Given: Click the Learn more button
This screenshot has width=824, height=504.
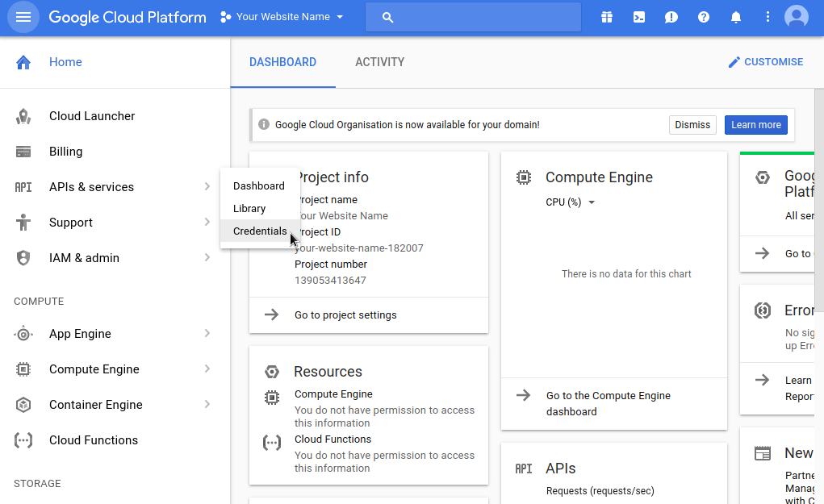Looking at the screenshot, I should tap(755, 125).
